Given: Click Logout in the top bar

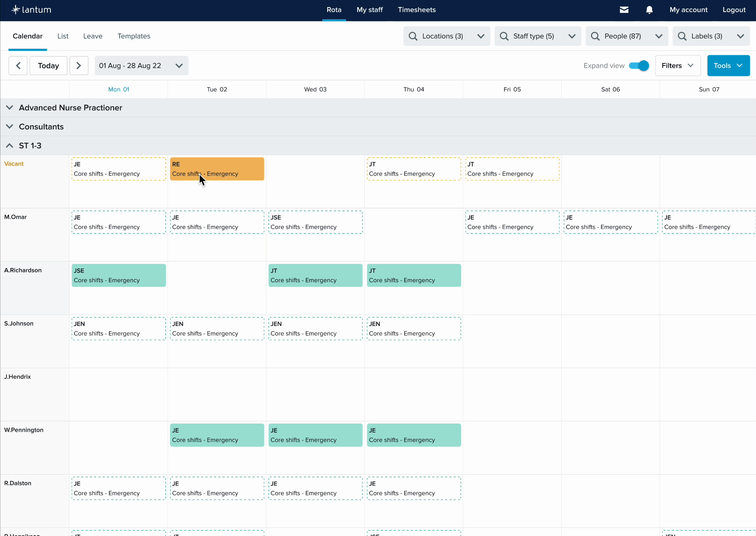Looking at the screenshot, I should (x=734, y=10).
